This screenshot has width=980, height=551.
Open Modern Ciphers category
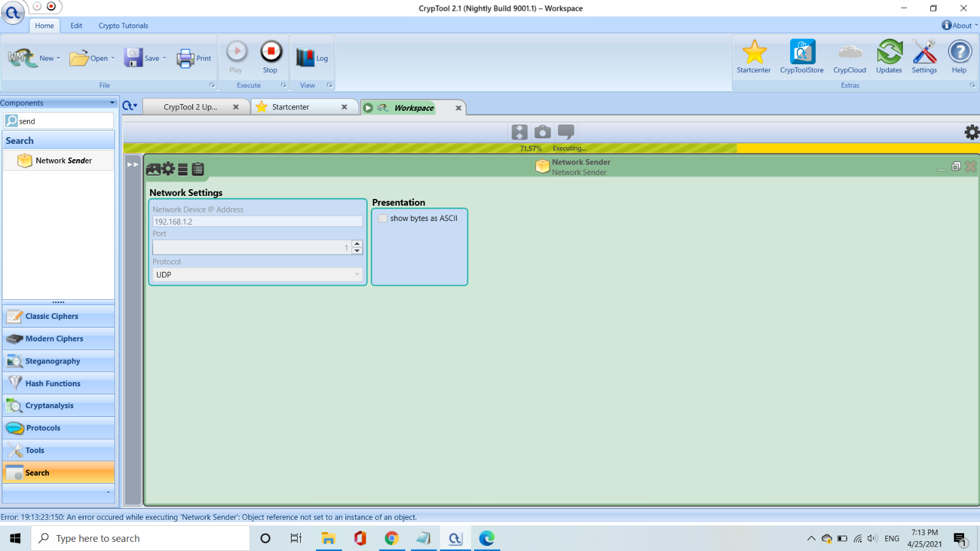point(58,339)
